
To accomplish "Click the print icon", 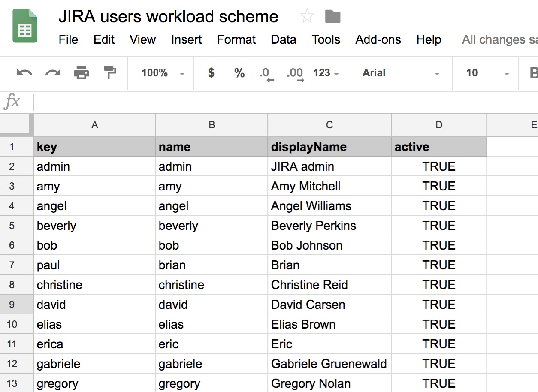I will (81, 73).
